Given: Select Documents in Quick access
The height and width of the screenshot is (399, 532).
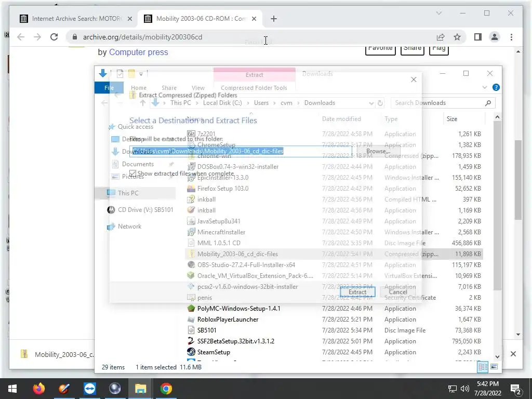Looking at the screenshot, I should pos(138,164).
